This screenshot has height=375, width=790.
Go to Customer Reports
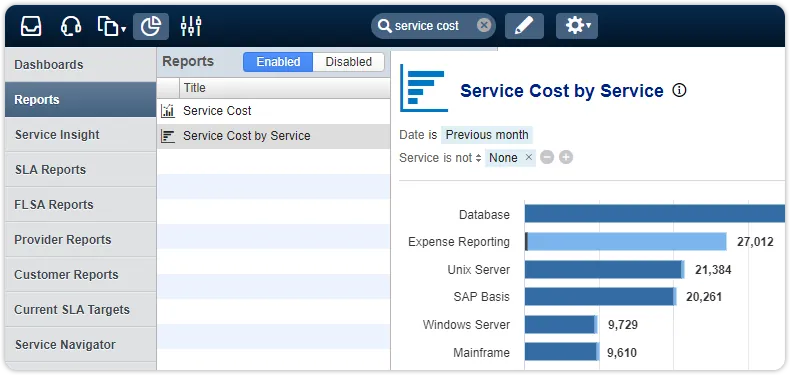[x=81, y=275]
